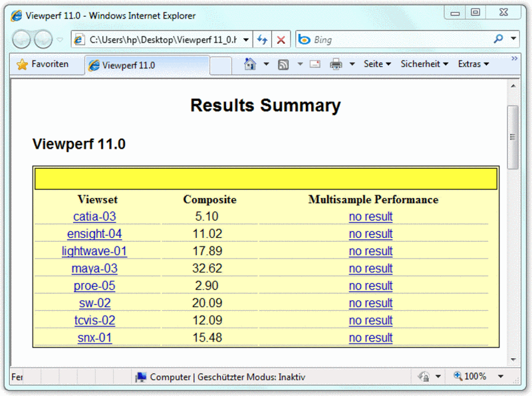Screen dimensions: 532x396
Task: Open the zoom level 100% dropdown
Action: [501, 377]
